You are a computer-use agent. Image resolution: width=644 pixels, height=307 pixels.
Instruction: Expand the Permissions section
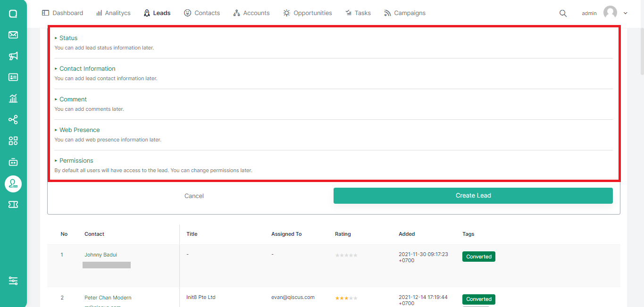point(76,161)
